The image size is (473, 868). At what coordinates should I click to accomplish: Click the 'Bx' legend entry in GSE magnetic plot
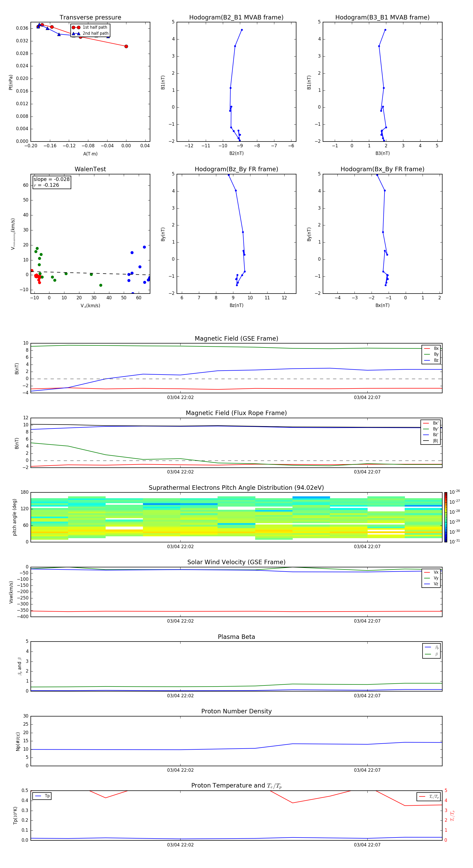click(431, 349)
